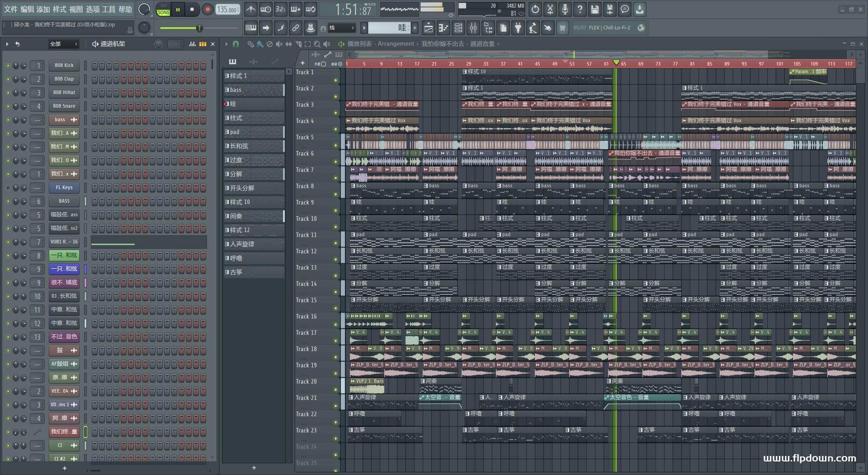Render audio file with waveform-disk icon
The width and height of the screenshot is (868, 475).
610,9
